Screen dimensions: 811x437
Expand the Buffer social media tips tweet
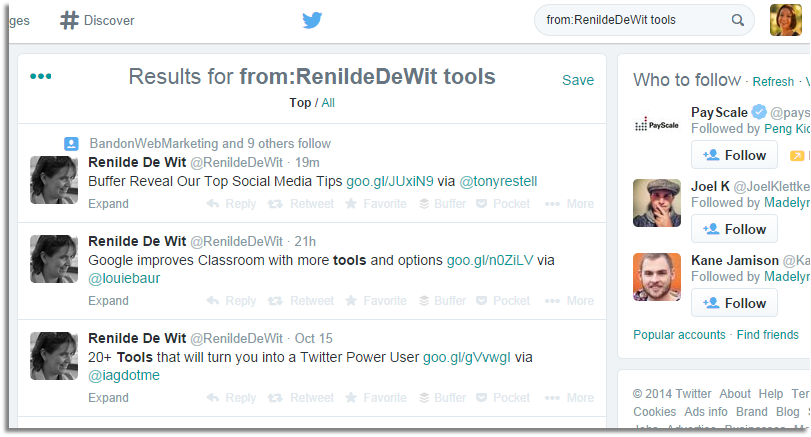(x=109, y=204)
